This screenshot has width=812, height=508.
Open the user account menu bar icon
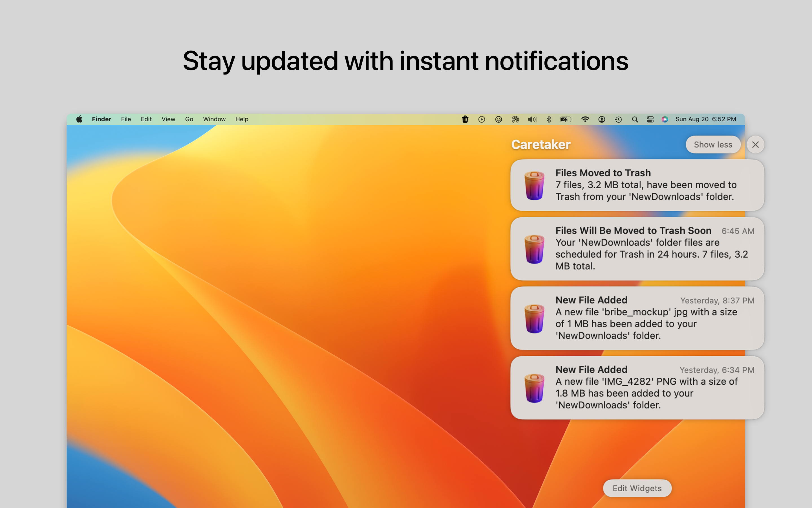[602, 119]
